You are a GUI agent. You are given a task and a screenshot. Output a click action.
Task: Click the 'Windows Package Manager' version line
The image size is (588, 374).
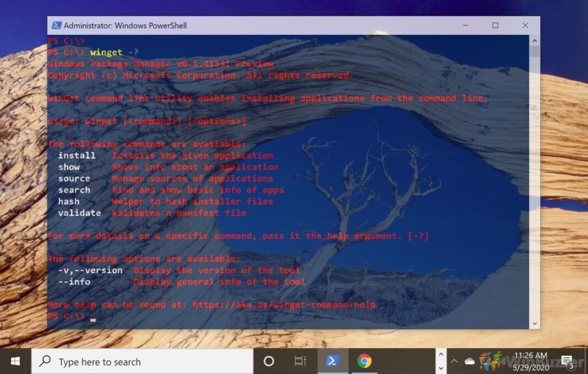tap(160, 64)
